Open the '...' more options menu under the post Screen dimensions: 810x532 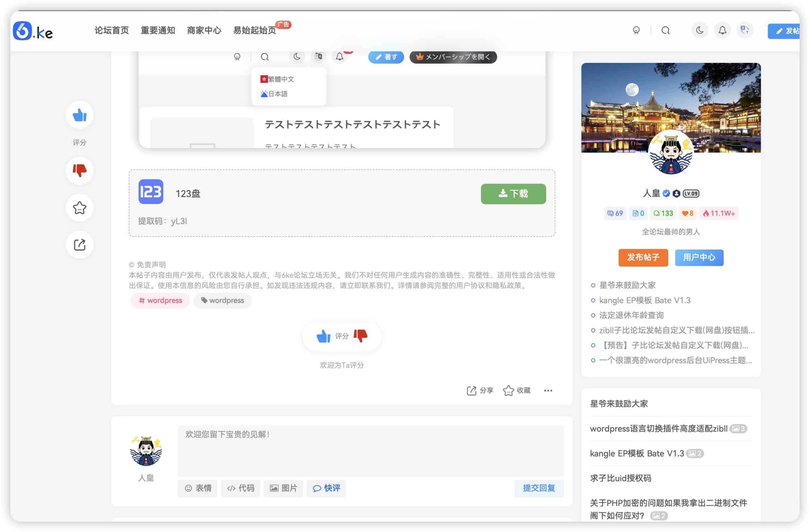548,391
